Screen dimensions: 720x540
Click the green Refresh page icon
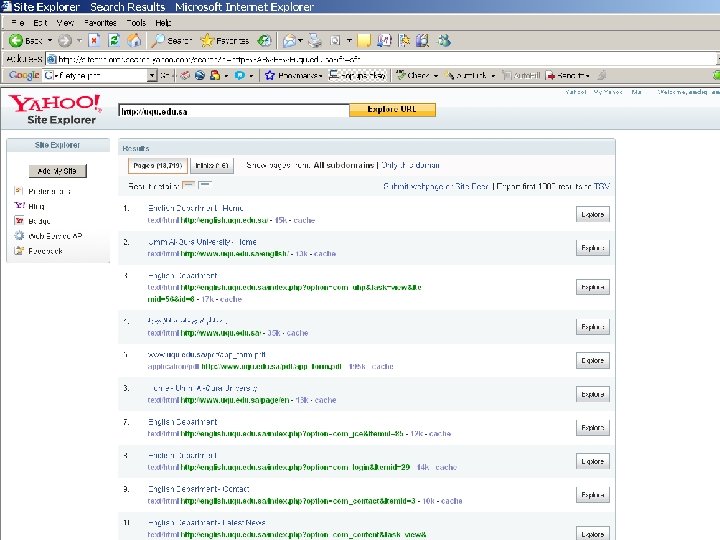[114, 41]
